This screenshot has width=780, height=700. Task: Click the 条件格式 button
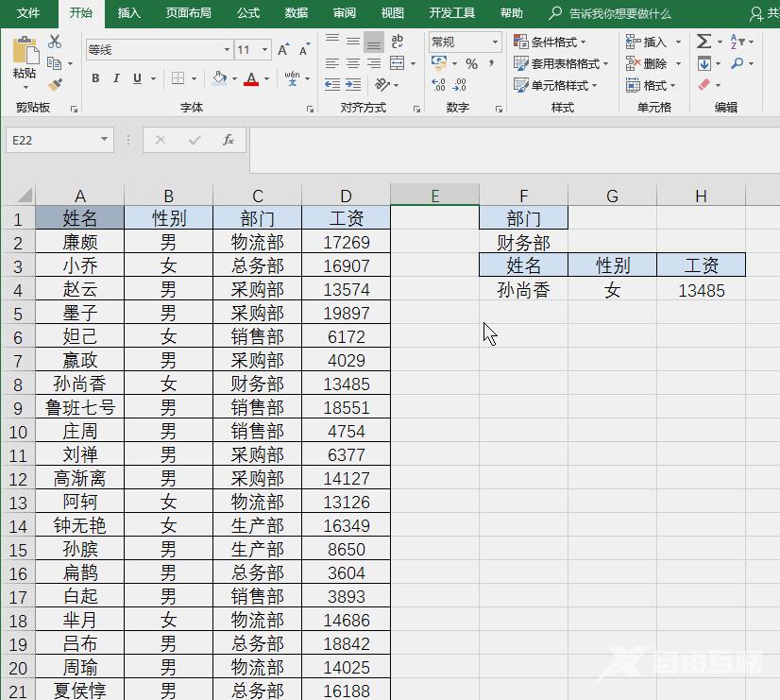551,42
